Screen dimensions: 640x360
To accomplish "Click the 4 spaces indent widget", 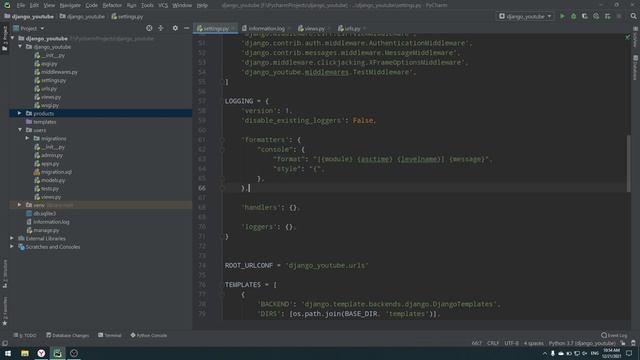I will click(533, 343).
